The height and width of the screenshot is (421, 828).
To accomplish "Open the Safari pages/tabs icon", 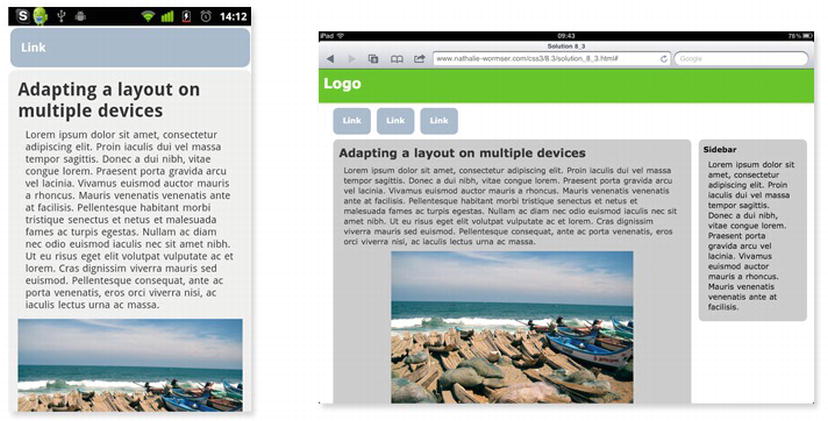I will (373, 59).
